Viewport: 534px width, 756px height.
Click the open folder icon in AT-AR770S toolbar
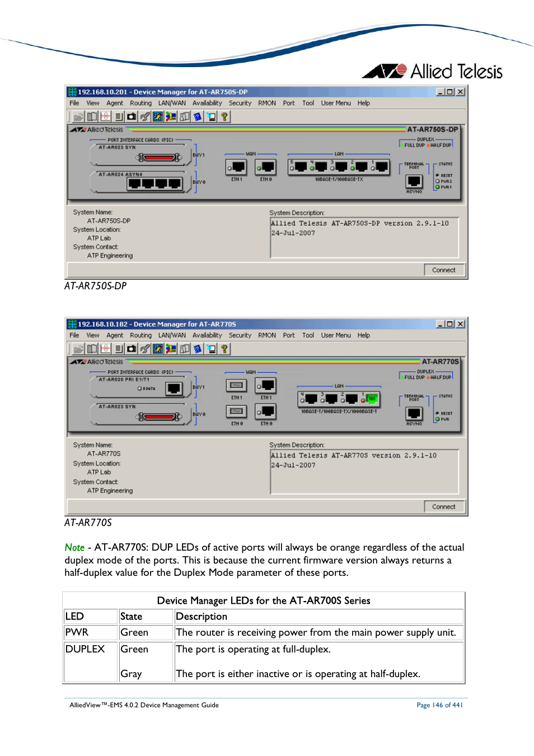pos(78,349)
